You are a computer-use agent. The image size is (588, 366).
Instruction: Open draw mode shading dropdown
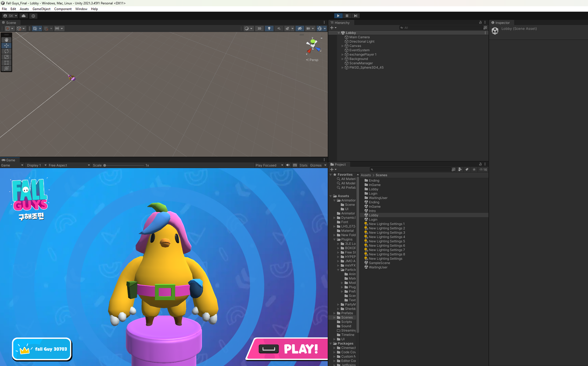248,28
